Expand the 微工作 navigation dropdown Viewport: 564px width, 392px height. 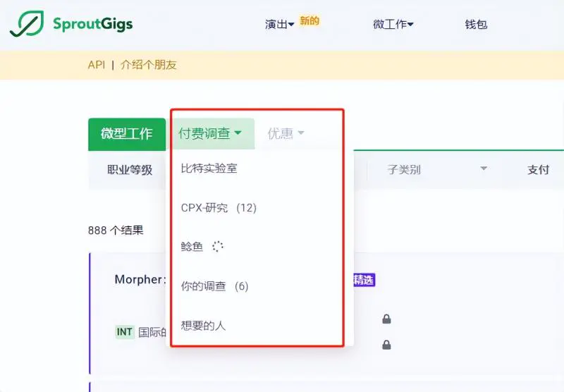point(393,25)
